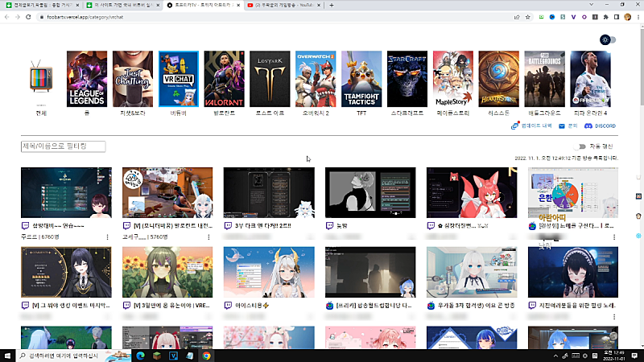The image size is (644, 362).
Task: Select the FIFA Online 4 category
Action: 590,79
